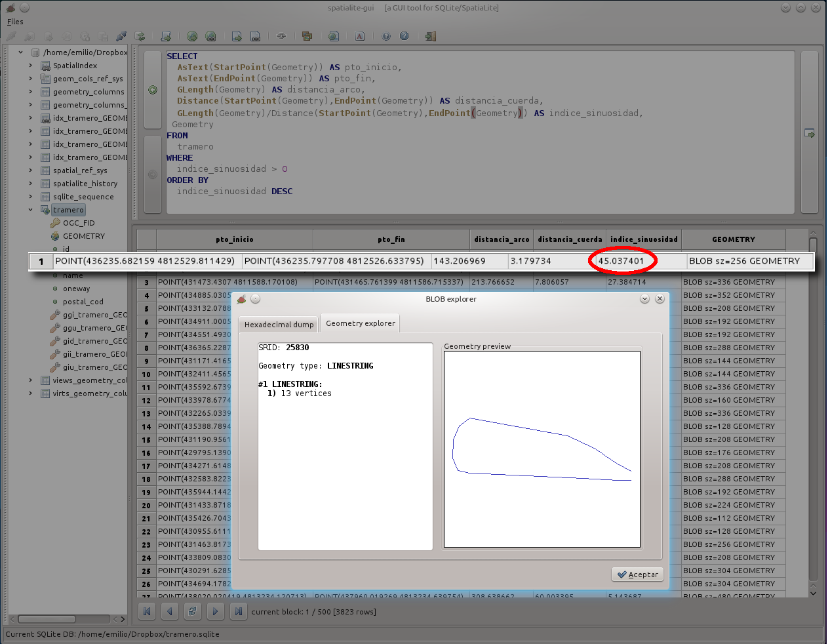Click the quit door icon in toolbar
Image resolution: width=830 pixels, height=644 pixels.
431,36
